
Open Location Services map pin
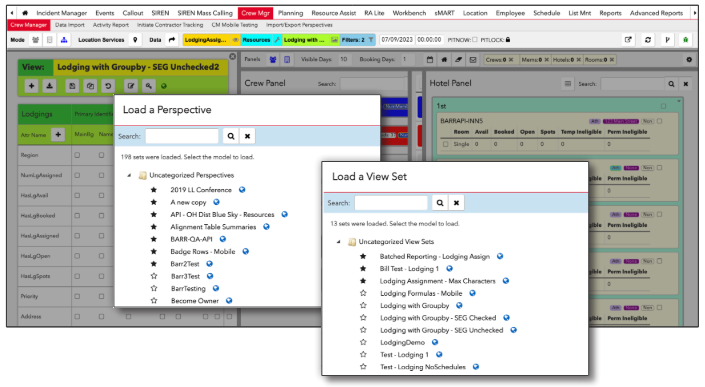[x=135, y=40]
